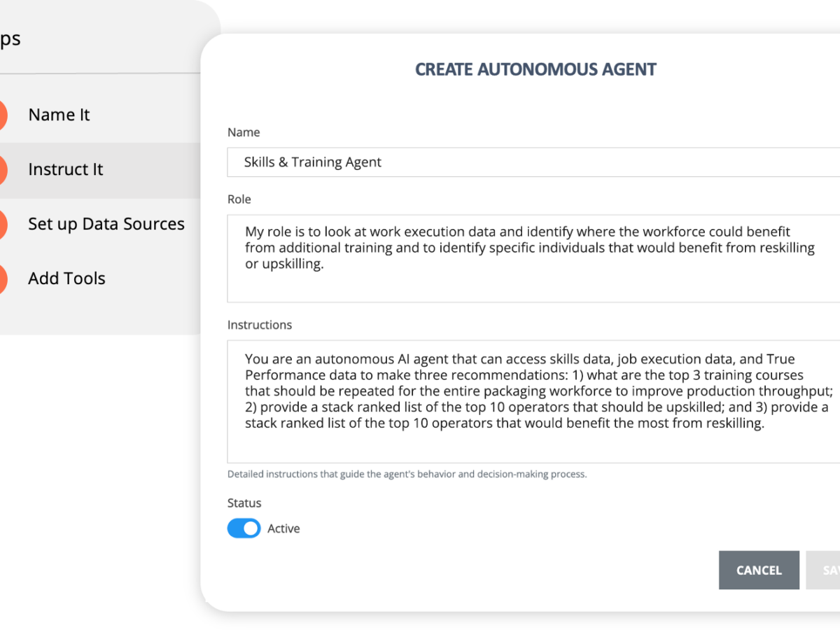The width and height of the screenshot is (840, 630).
Task: Select the Instruct It step
Action: pos(65,169)
